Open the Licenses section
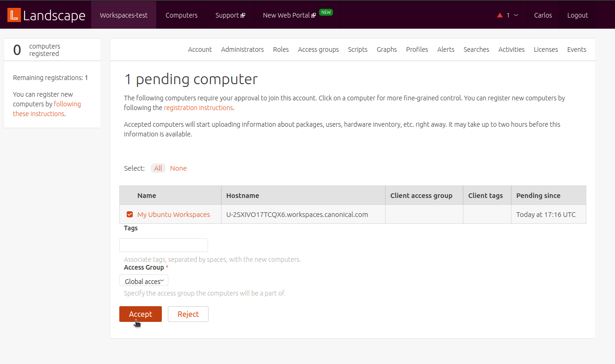This screenshot has height=364, width=615. 546,49
